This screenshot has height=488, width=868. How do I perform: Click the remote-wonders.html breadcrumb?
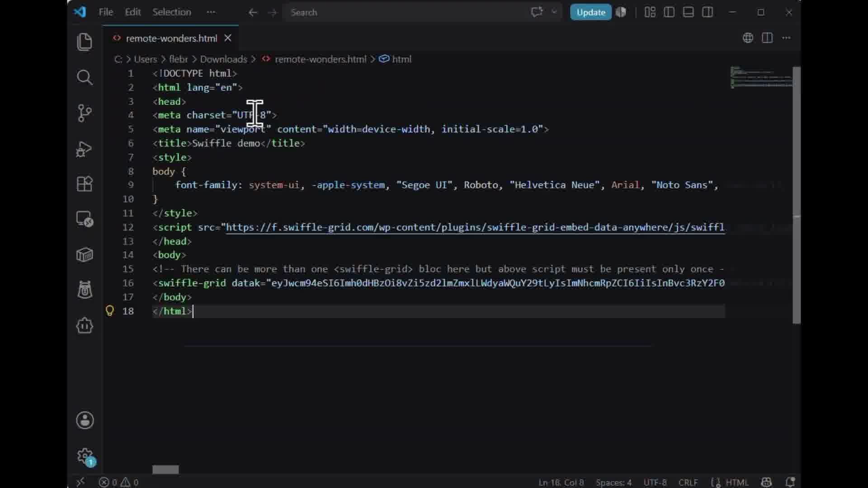[321, 59]
